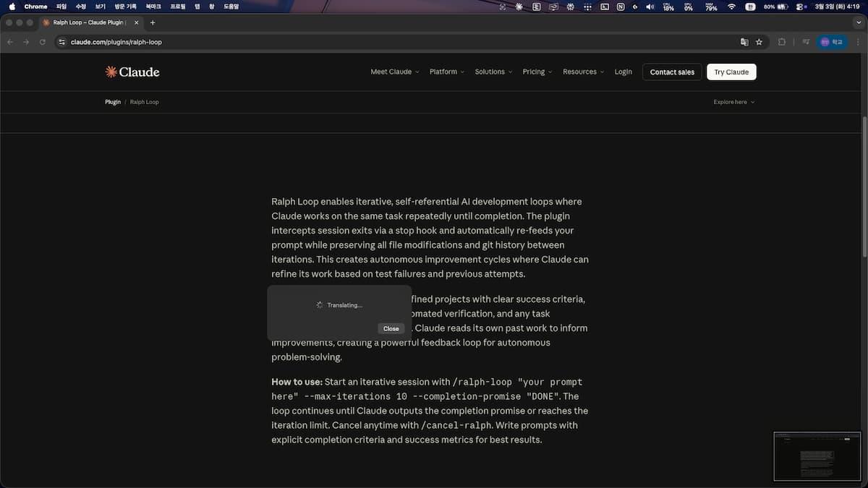
Task: Open the media control icon in toolbar
Action: (806, 42)
